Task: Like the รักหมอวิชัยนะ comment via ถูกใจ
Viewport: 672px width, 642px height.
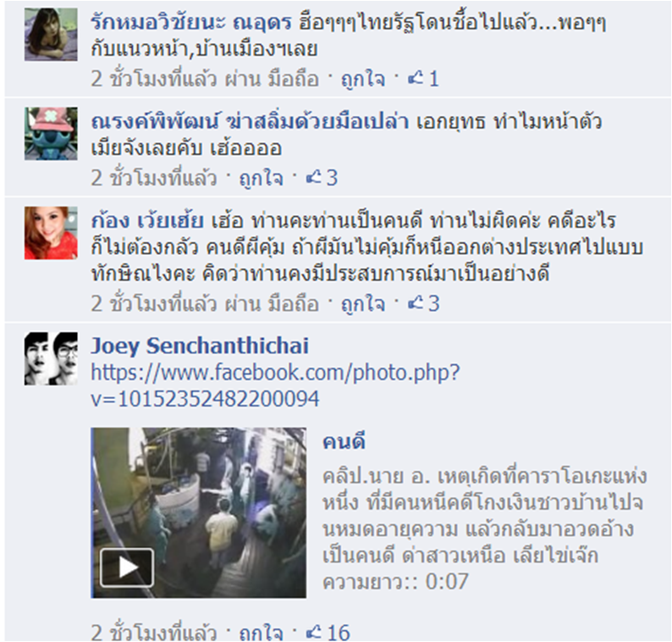Action: pos(362,79)
